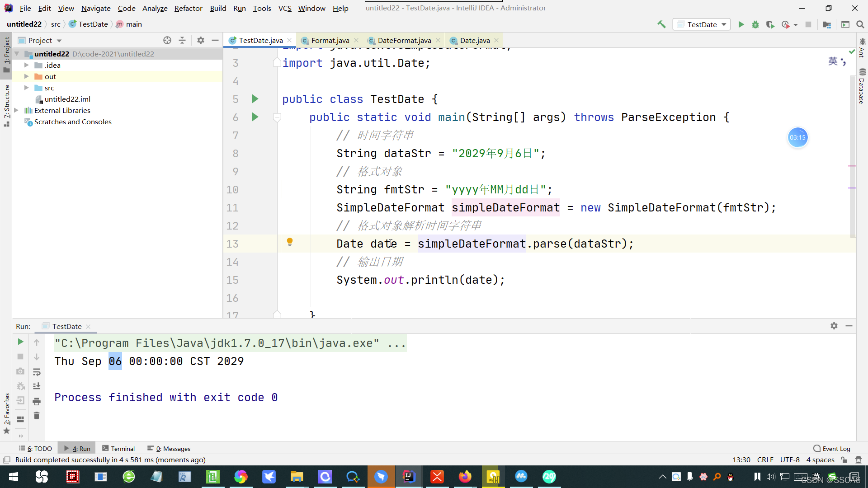The image size is (868, 488).
Task: Click run gutter arrow beside main method
Action: point(255,117)
